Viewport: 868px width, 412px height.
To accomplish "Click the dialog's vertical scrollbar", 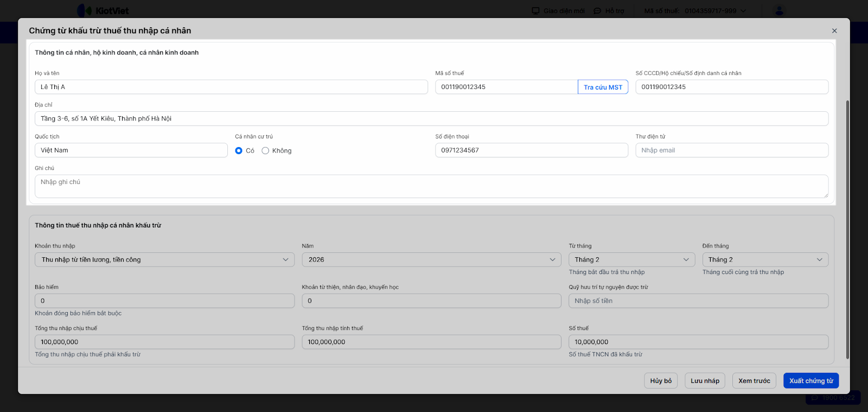I will tap(847, 228).
